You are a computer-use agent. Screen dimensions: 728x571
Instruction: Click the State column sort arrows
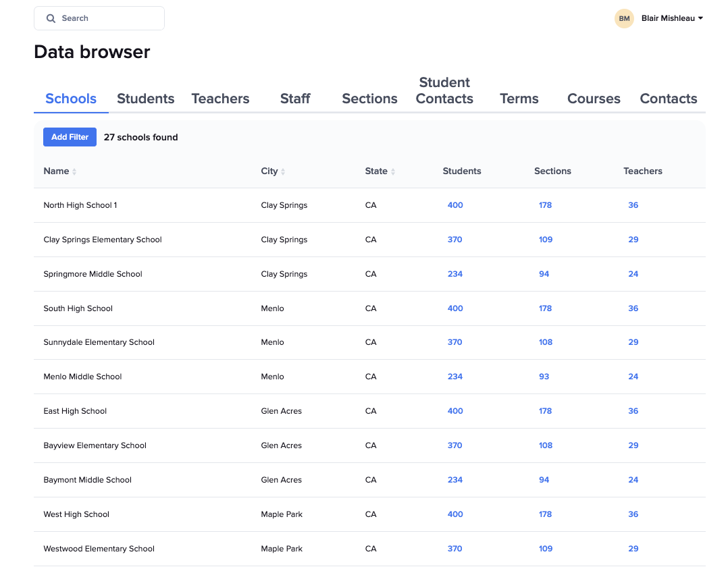pos(394,171)
